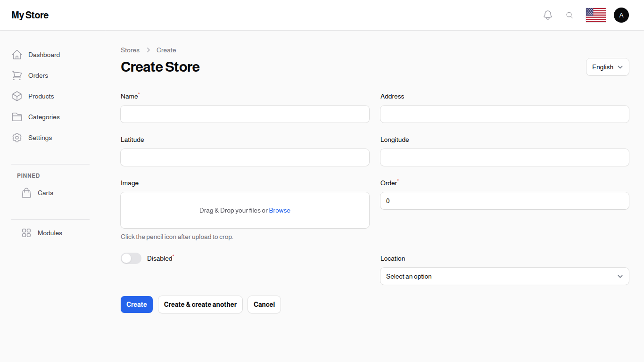Expand the Location select menu
Image resolution: width=644 pixels, height=362 pixels.
click(x=504, y=276)
